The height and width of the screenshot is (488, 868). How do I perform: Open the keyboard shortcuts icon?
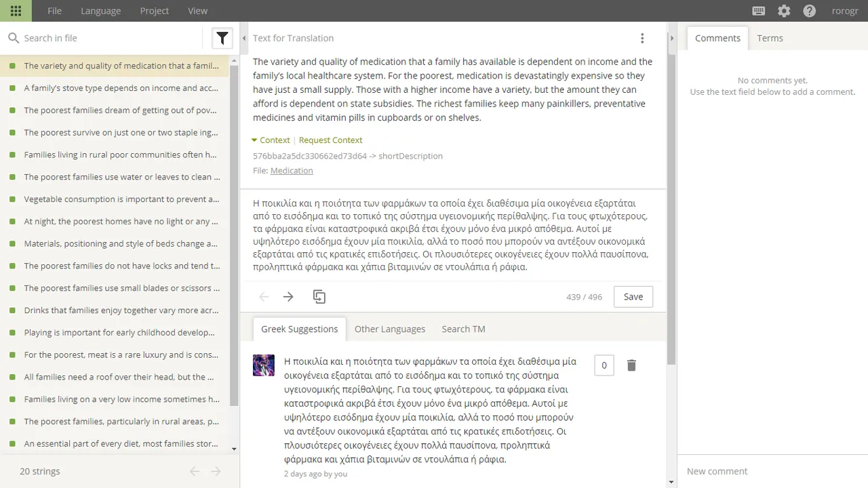tap(759, 11)
